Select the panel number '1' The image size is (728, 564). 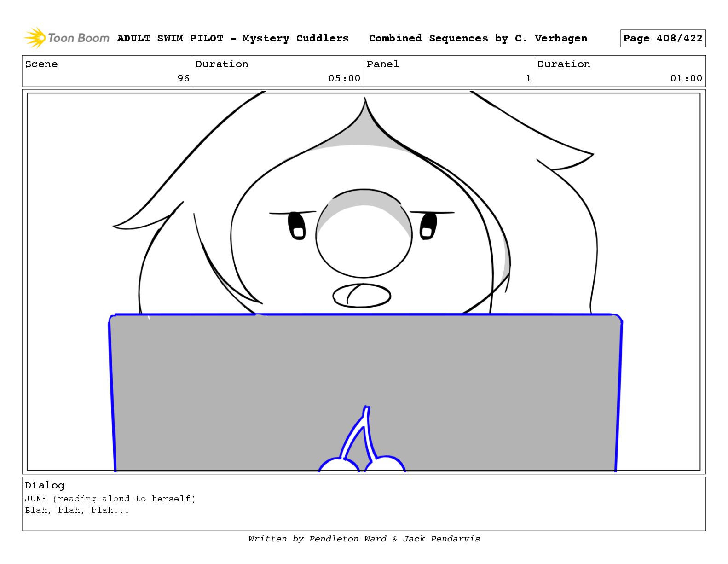point(529,78)
